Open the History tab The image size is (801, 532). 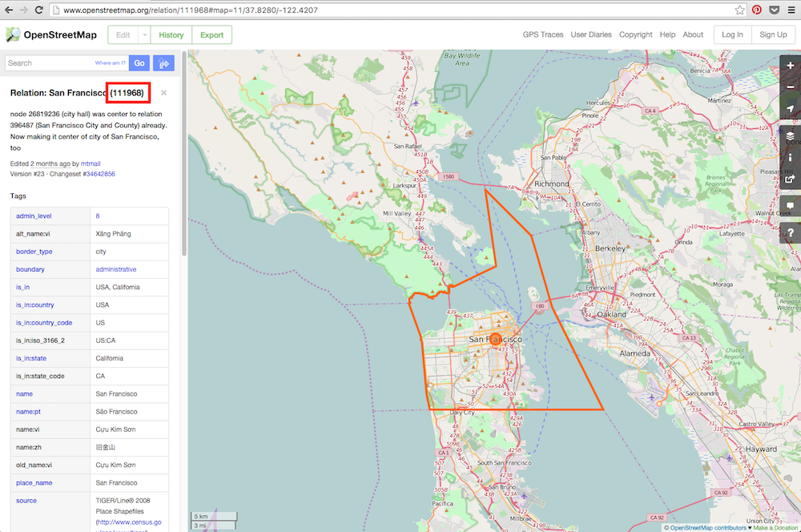click(x=171, y=34)
